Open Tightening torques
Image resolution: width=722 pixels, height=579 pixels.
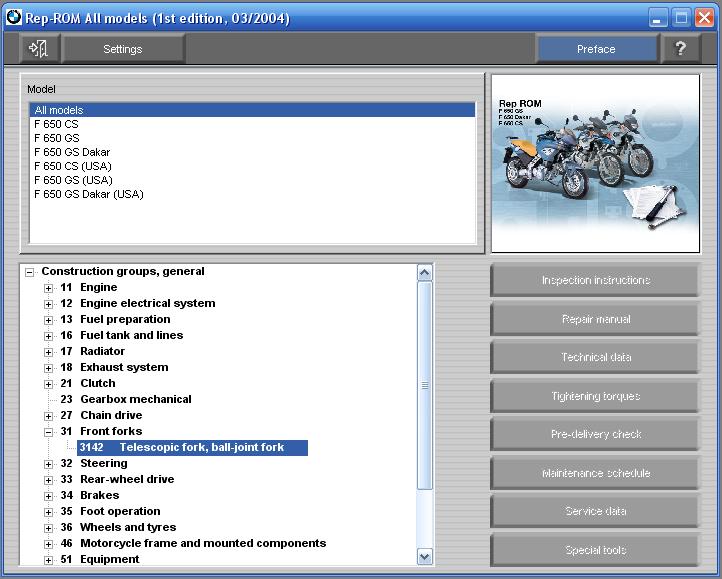coord(595,396)
